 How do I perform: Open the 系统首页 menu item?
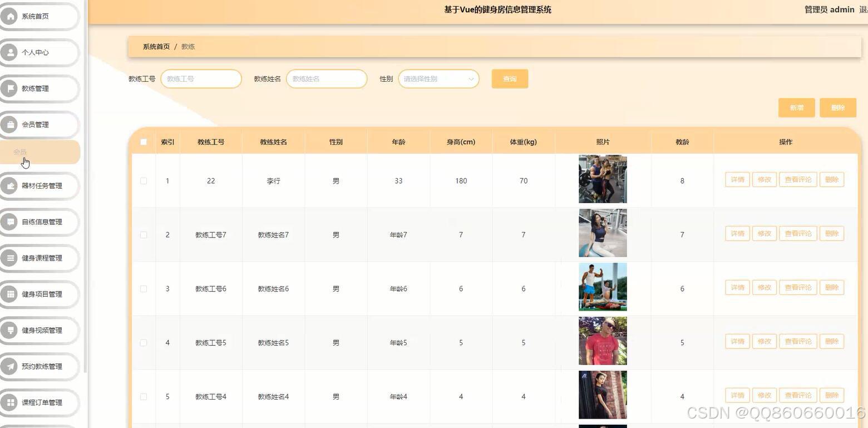(x=39, y=16)
